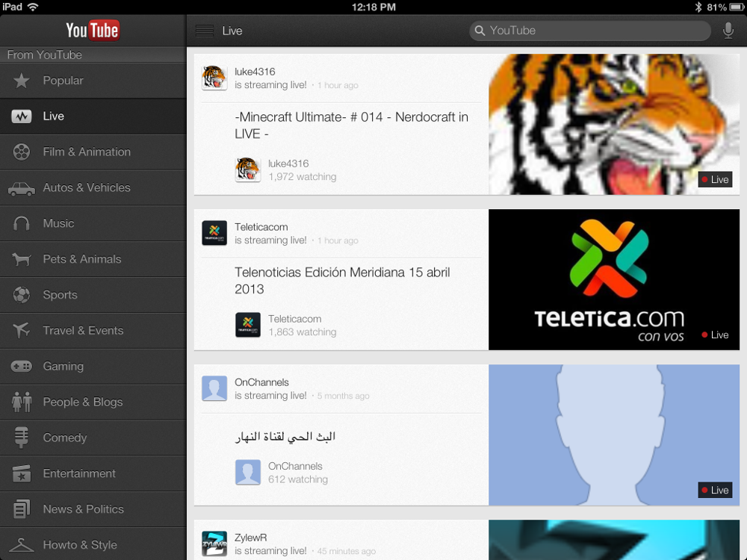The height and width of the screenshot is (560, 747).
Task: Tap small luke4316 avatar beside 1,972 watching
Action: pos(248,169)
